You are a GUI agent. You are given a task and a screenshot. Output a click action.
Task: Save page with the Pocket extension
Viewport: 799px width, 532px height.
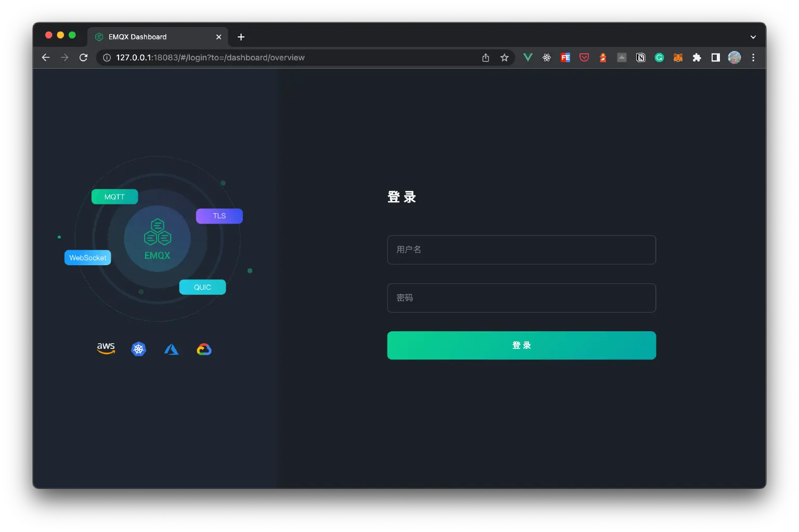click(x=584, y=57)
